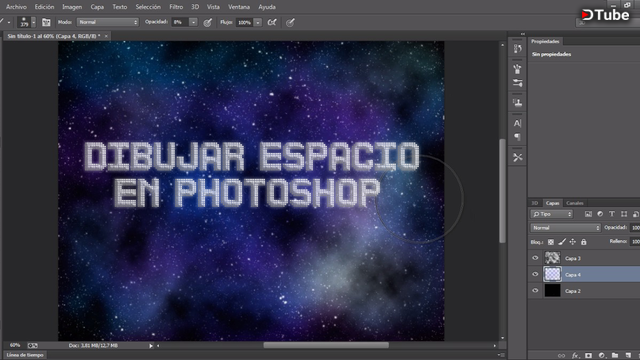Enable pressure for size icon
The width and height of the screenshot is (640, 360).
[290, 23]
